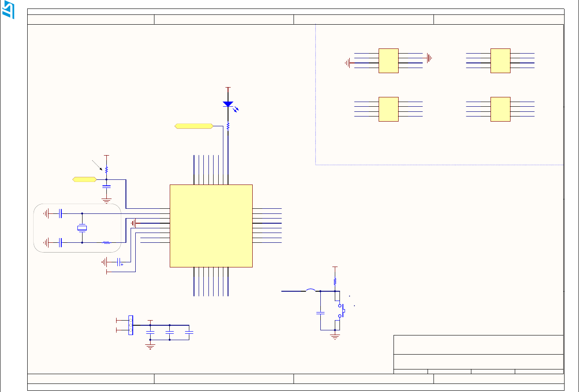Select ground symbol beside the polarized capacitor

[105, 262]
